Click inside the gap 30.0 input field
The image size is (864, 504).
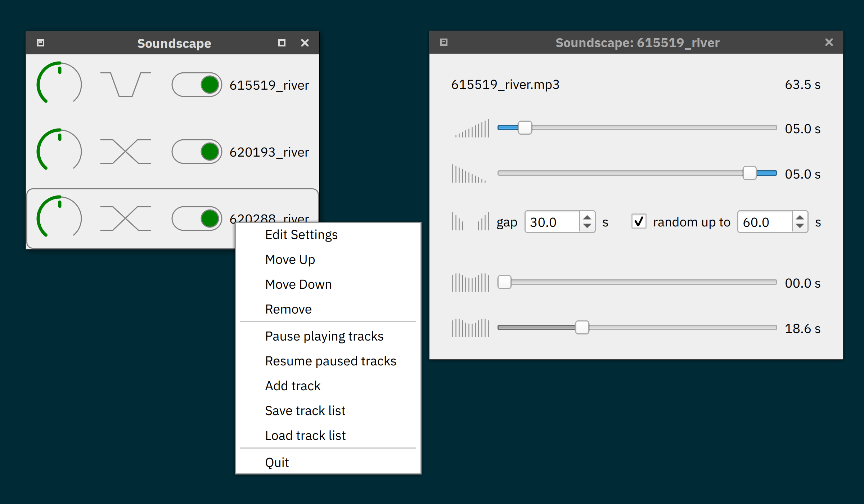[x=552, y=222]
